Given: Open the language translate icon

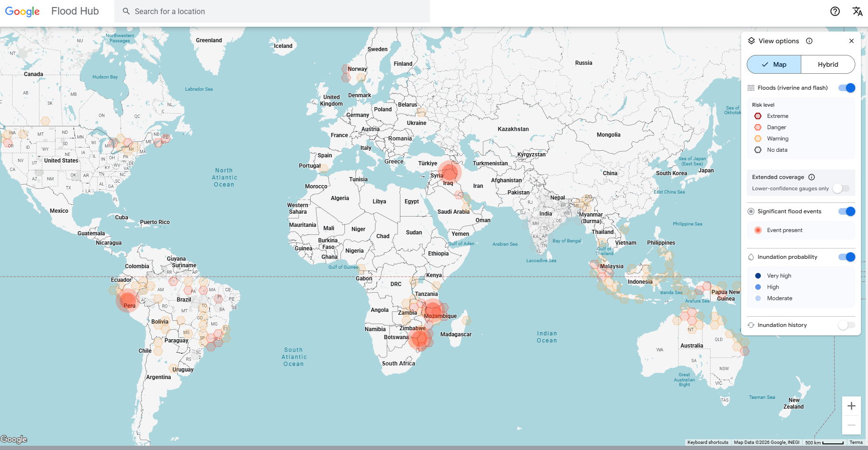Looking at the screenshot, I should click(857, 11).
